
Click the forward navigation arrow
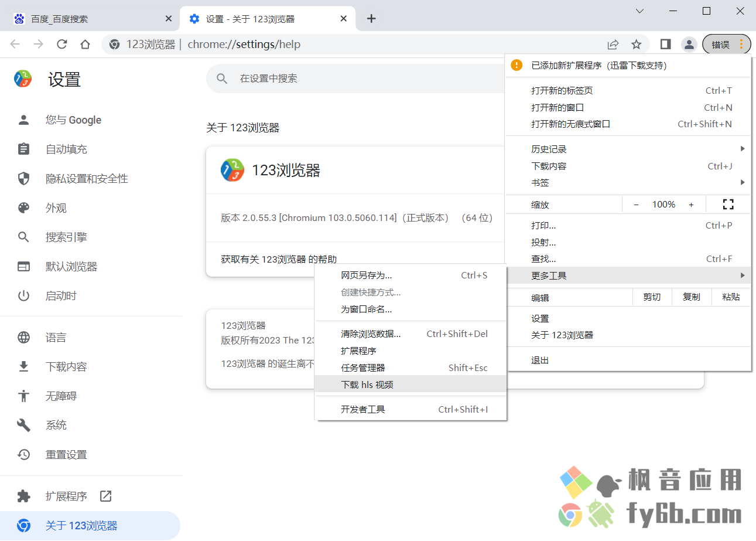[x=39, y=45]
